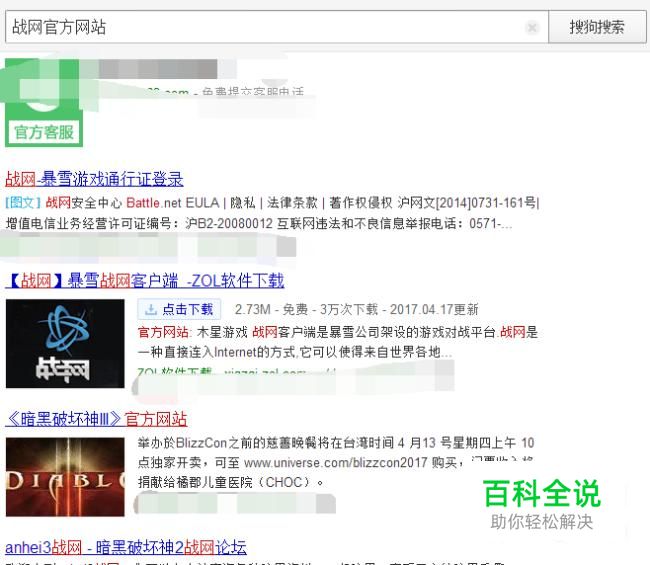The height and width of the screenshot is (565, 650).
Task: Clear the search query with the X icon
Action: 532,28
